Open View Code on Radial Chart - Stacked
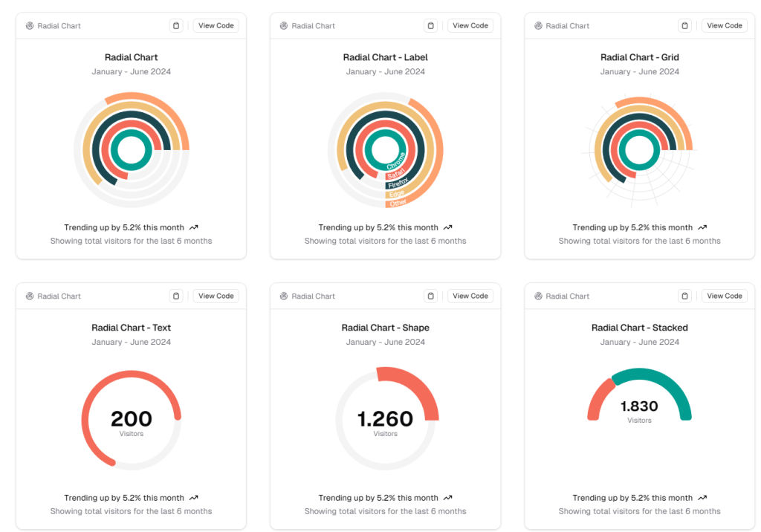 (724, 296)
